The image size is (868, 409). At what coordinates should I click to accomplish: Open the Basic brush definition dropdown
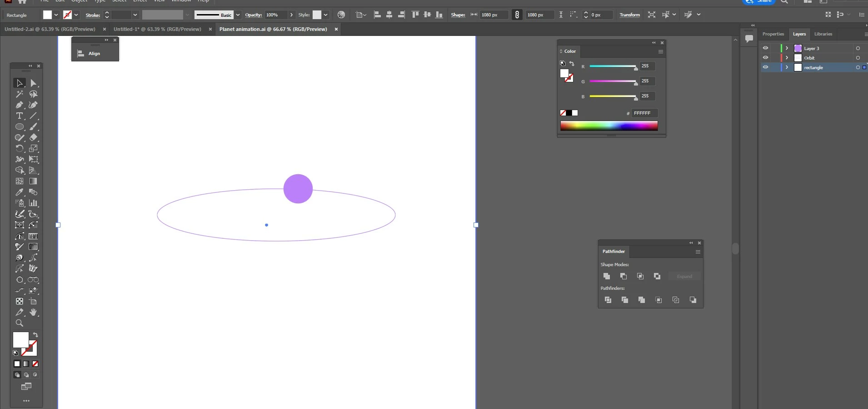238,15
